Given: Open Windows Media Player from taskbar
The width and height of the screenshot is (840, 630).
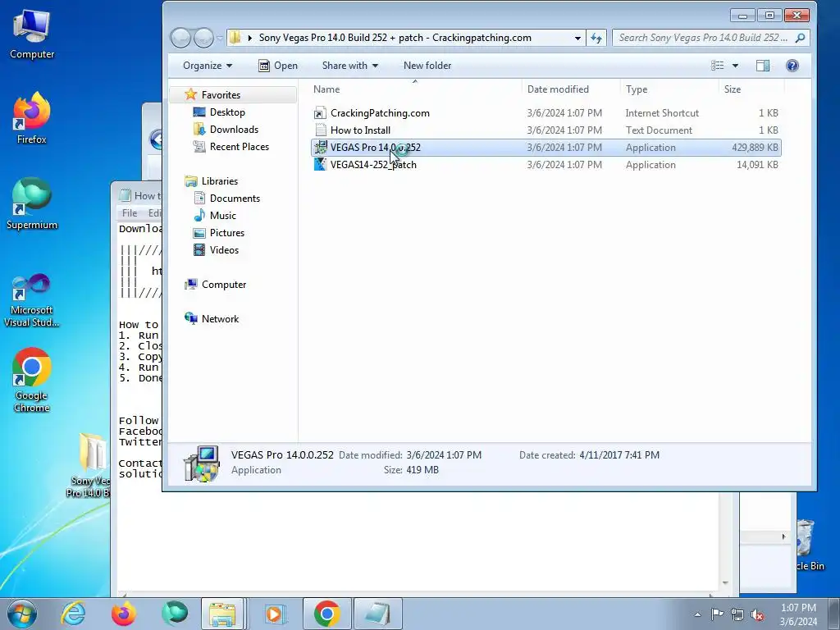Looking at the screenshot, I should click(276, 614).
